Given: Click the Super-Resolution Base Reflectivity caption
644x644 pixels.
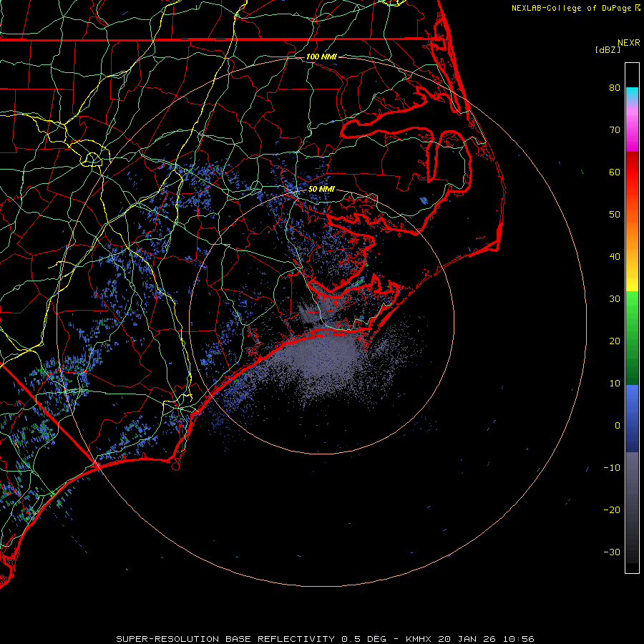Looking at the screenshot, I should [225, 639].
